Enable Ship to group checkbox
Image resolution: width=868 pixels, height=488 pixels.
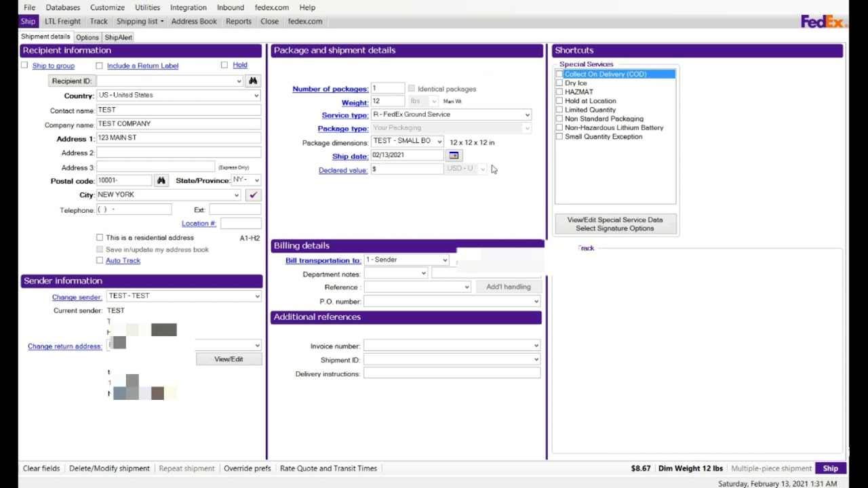click(24, 65)
